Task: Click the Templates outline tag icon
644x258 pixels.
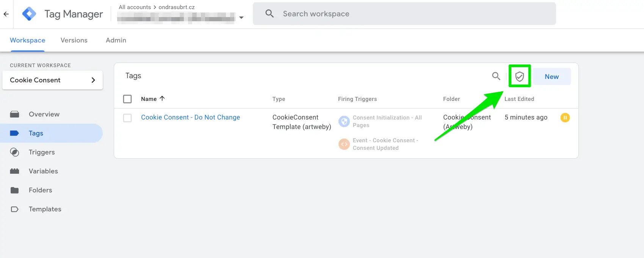Action: coord(14,209)
